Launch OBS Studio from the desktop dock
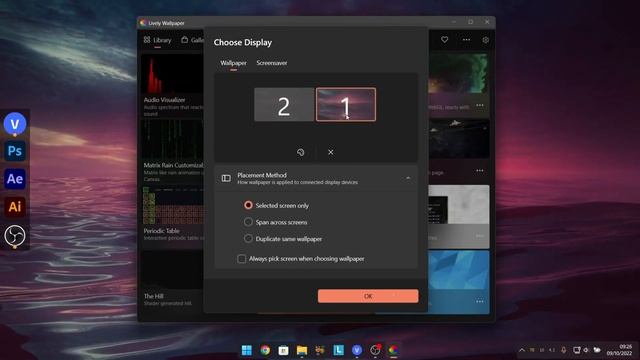Viewport: 640px width, 360px height. (x=15, y=236)
